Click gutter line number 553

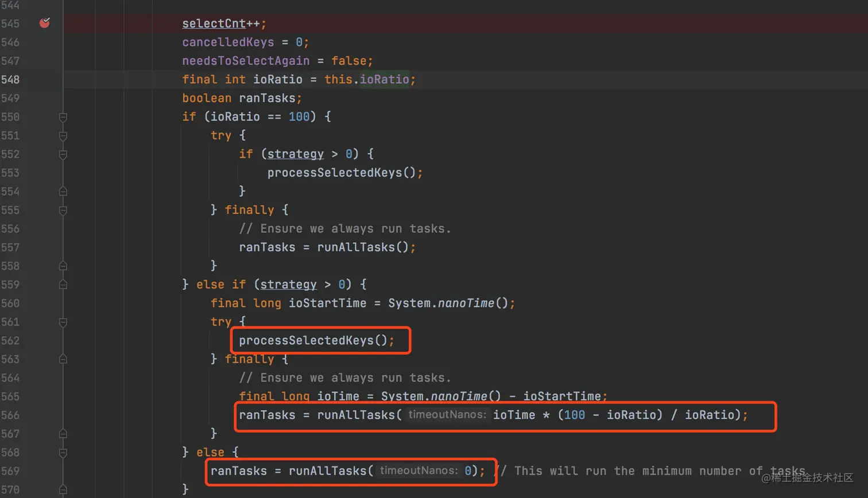(x=10, y=173)
